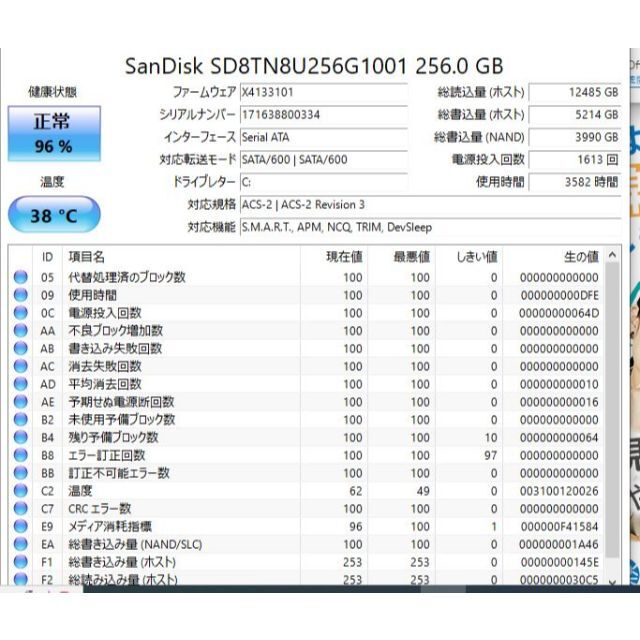
Task: Select the 訂正不可能エラー数 row
Action: (x=307, y=473)
